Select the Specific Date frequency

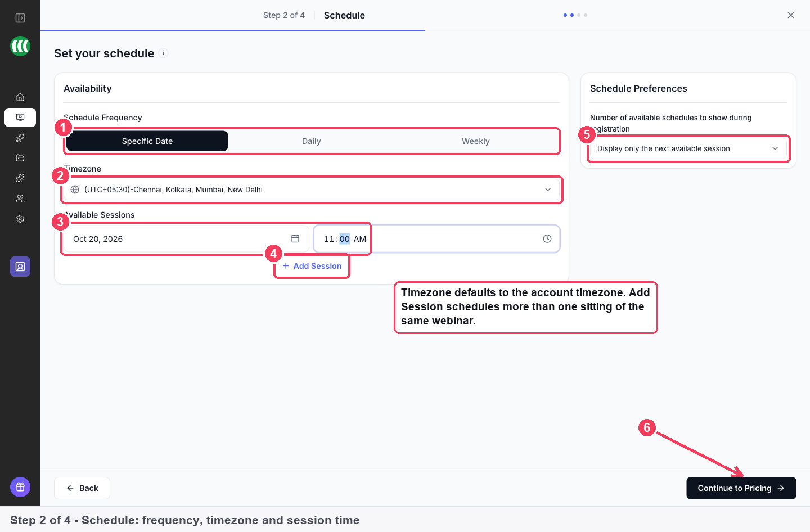(147, 141)
